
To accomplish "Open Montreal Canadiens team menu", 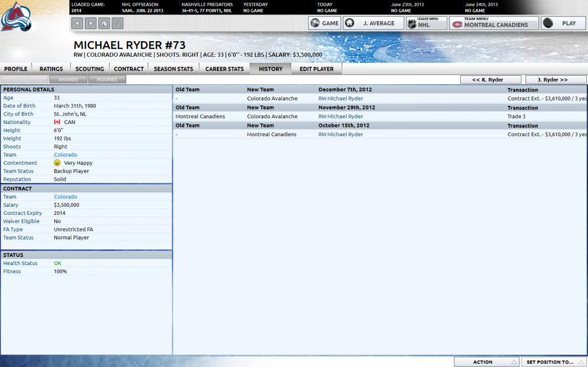I will coord(494,23).
